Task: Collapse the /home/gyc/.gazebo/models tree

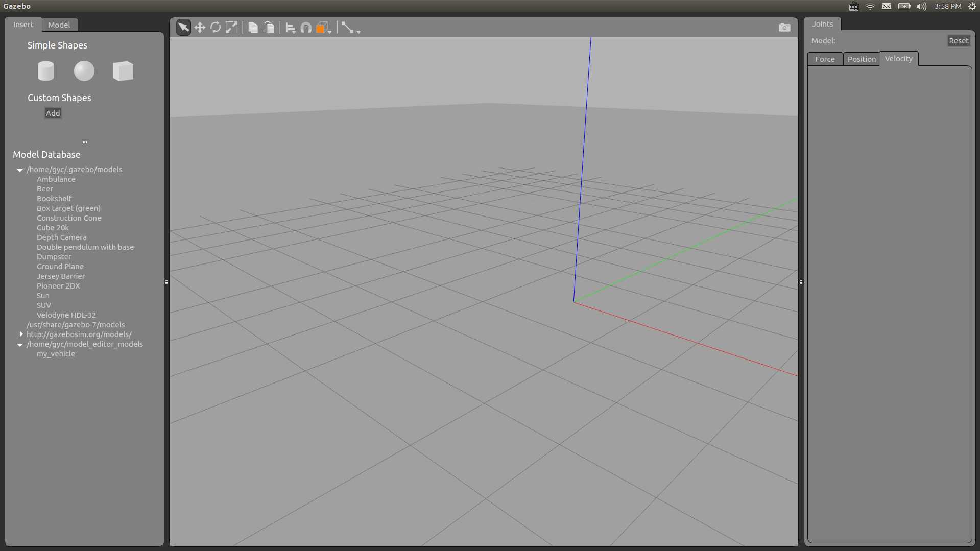Action: [x=20, y=170]
